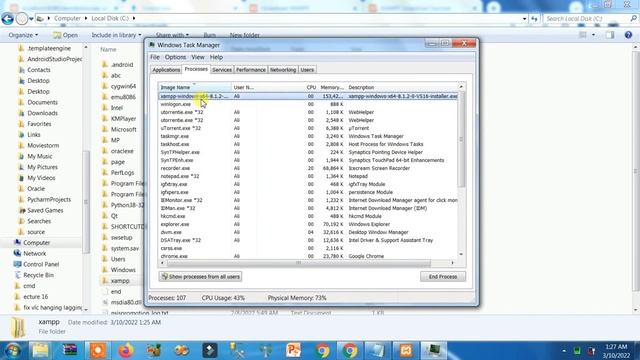
Task: Select the chrome.exe process row
Action: (308, 256)
